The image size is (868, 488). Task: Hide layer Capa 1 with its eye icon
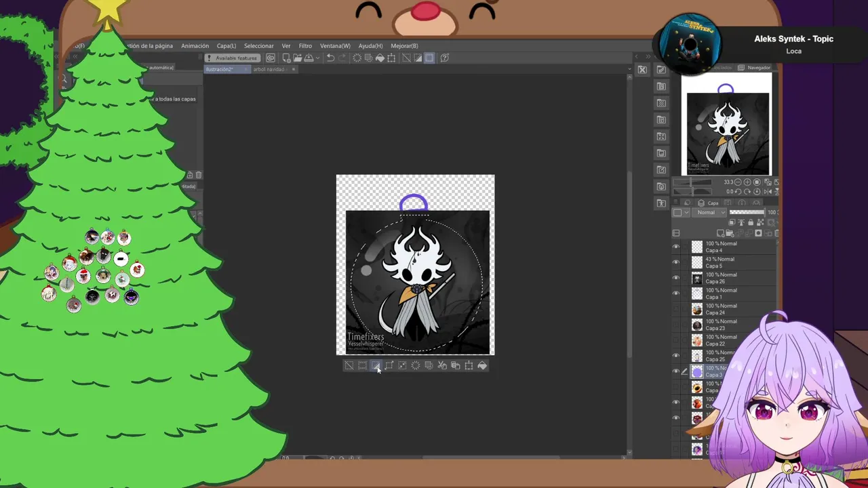675,293
